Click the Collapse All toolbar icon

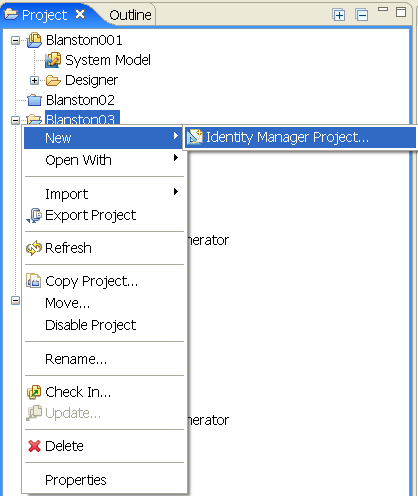point(362,15)
